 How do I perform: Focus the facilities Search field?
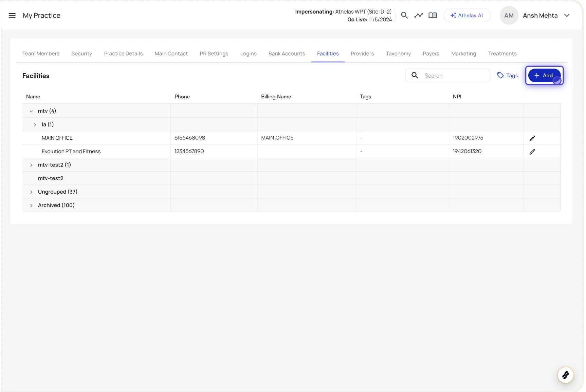point(447,75)
